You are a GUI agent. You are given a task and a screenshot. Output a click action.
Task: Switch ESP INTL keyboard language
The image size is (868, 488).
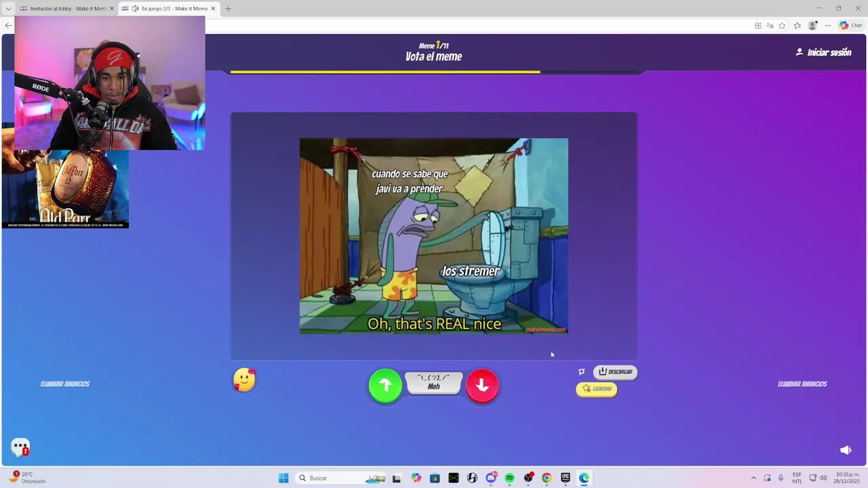pos(797,478)
